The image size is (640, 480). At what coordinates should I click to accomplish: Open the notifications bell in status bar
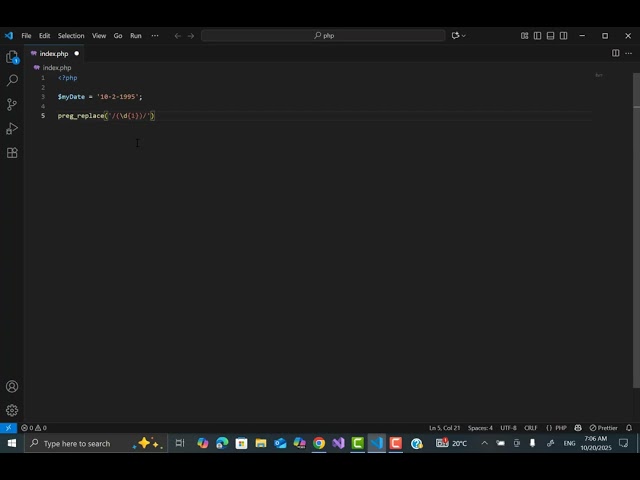pyautogui.click(x=629, y=428)
